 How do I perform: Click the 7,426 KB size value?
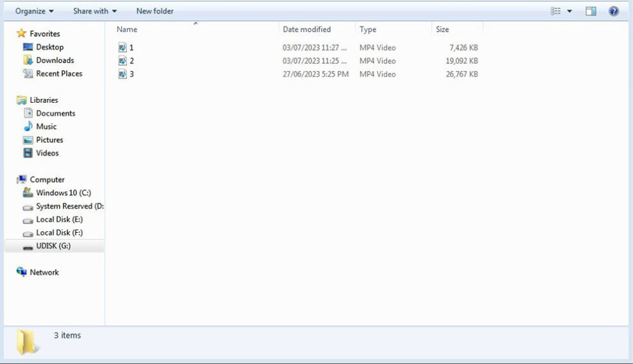click(463, 48)
